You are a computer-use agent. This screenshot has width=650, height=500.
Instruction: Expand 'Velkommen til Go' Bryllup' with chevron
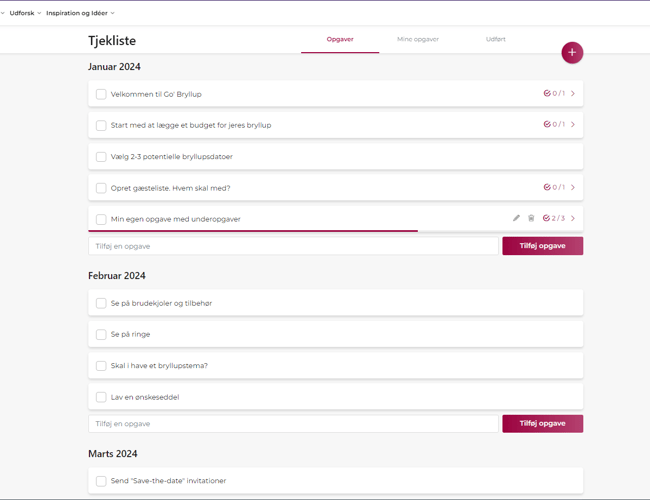tap(573, 94)
